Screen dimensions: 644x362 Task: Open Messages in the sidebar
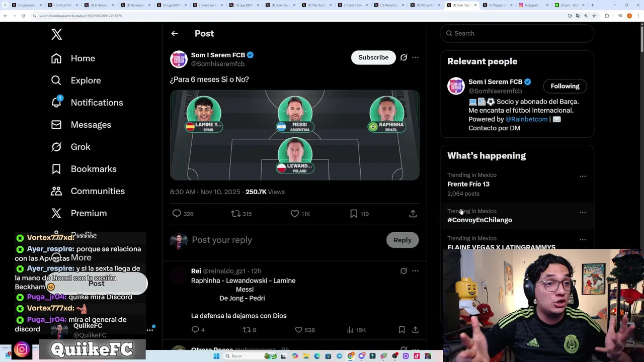(x=81, y=125)
